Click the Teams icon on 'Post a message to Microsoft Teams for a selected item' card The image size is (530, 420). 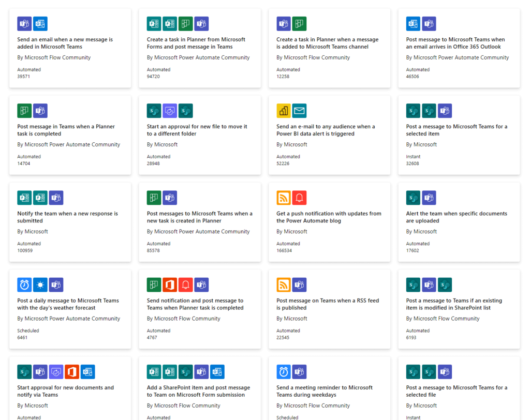click(x=445, y=111)
